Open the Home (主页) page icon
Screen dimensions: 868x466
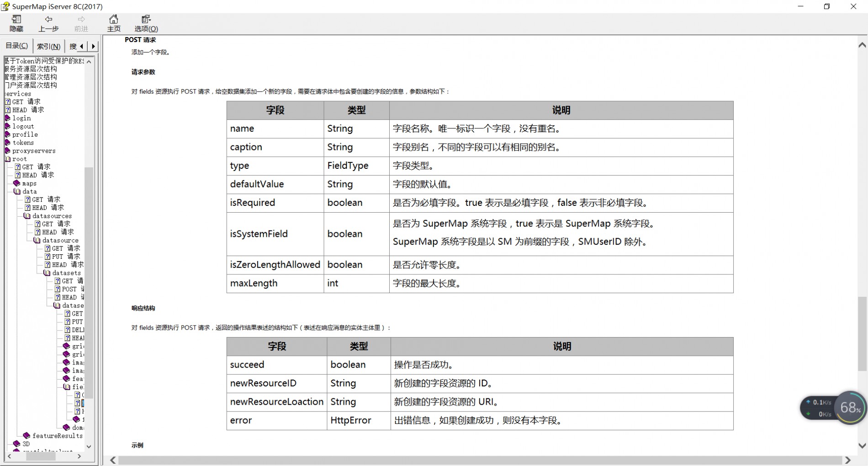point(114,23)
